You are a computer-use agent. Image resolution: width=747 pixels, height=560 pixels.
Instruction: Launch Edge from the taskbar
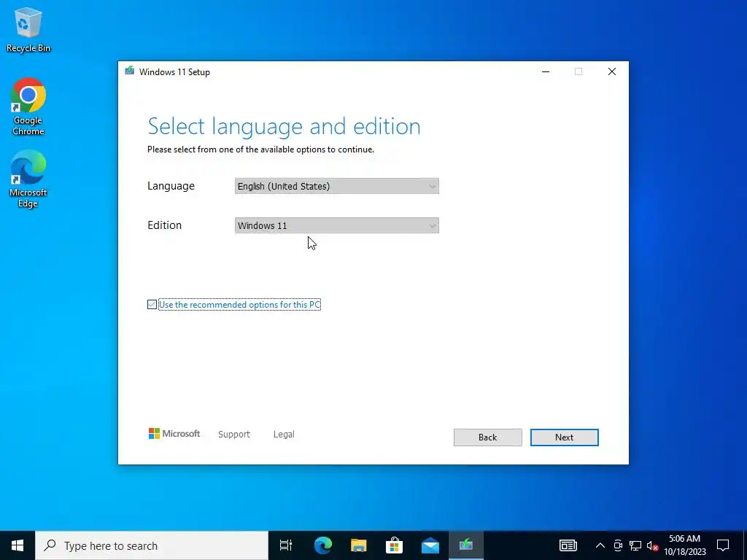[322, 545]
